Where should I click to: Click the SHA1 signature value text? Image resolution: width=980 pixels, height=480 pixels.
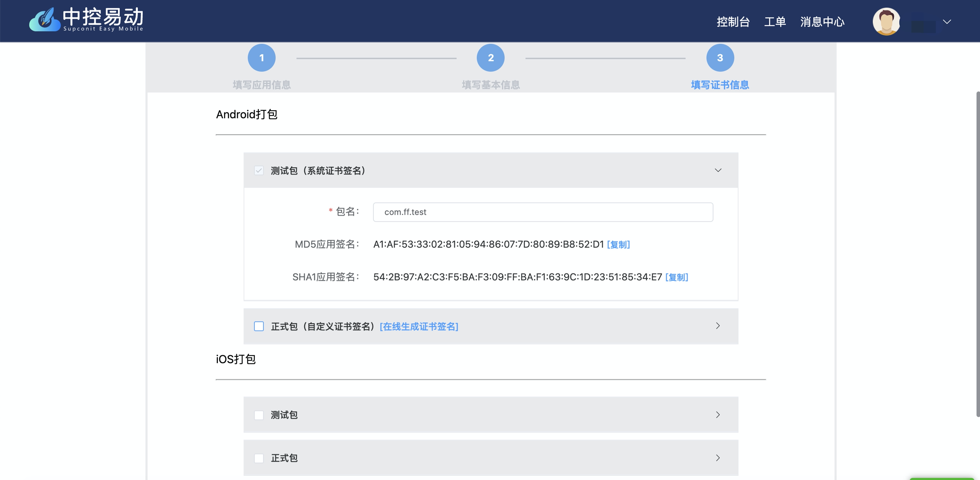pos(517,277)
